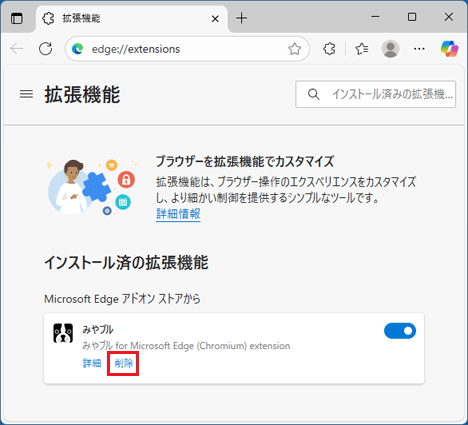Click the magnifier icon in the search box
468x425 pixels.
click(x=313, y=94)
